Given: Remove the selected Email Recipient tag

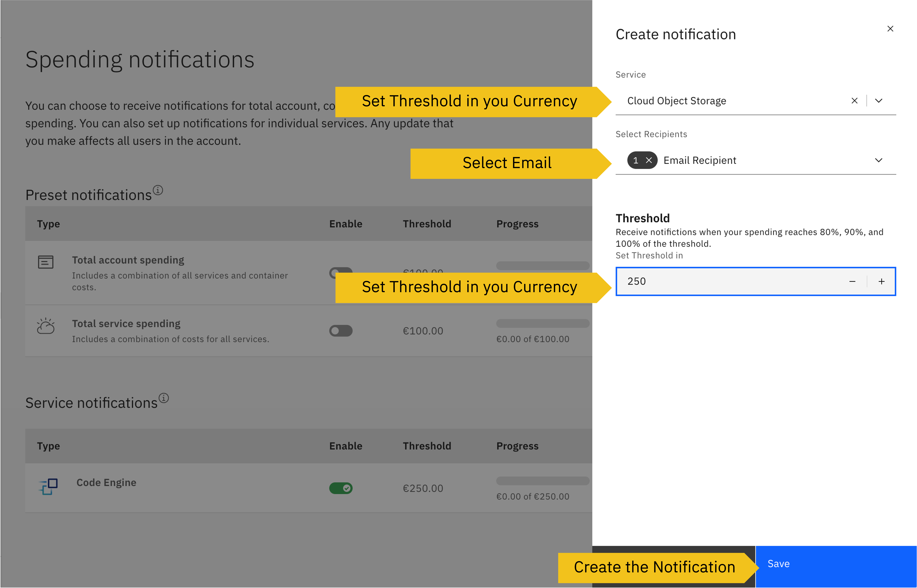Looking at the screenshot, I should coord(649,160).
